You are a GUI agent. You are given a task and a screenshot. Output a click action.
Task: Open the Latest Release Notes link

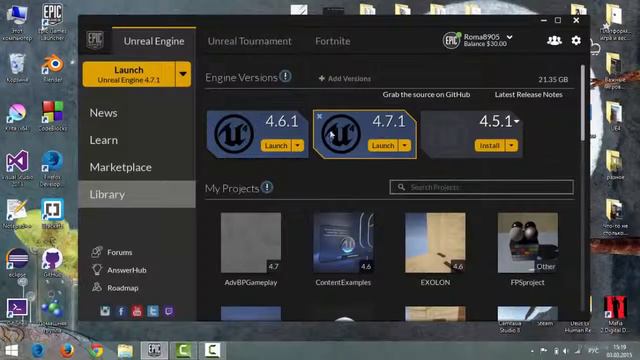point(529,94)
